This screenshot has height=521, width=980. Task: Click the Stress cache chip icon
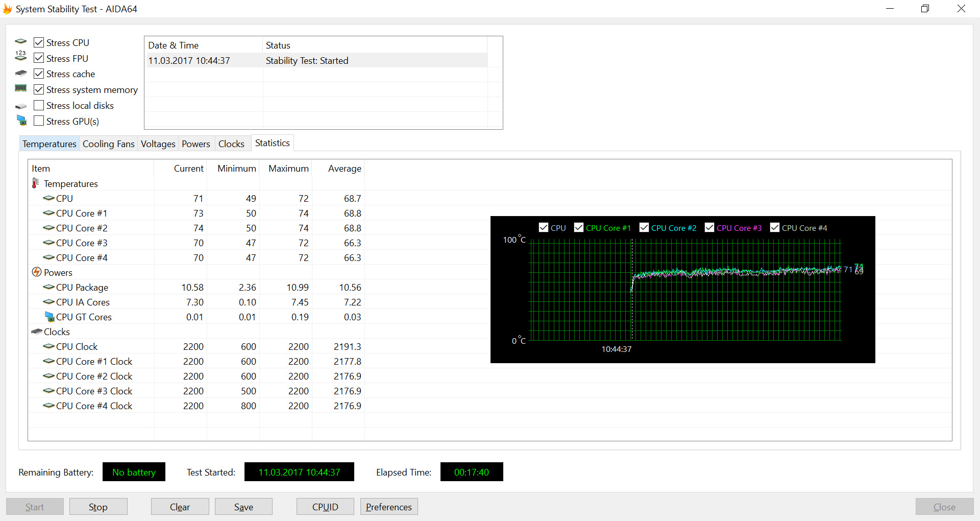(x=21, y=74)
